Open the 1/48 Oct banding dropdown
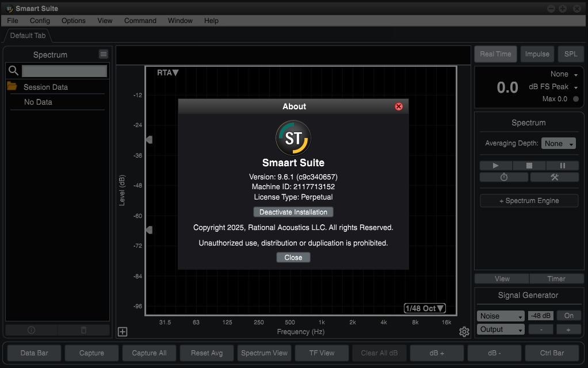The image size is (588, 368). point(425,308)
